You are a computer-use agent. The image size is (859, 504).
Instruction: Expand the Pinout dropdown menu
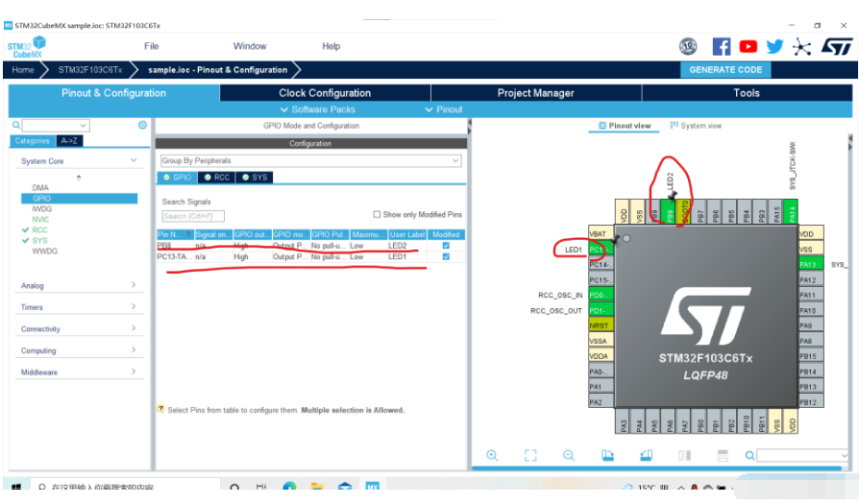(444, 109)
